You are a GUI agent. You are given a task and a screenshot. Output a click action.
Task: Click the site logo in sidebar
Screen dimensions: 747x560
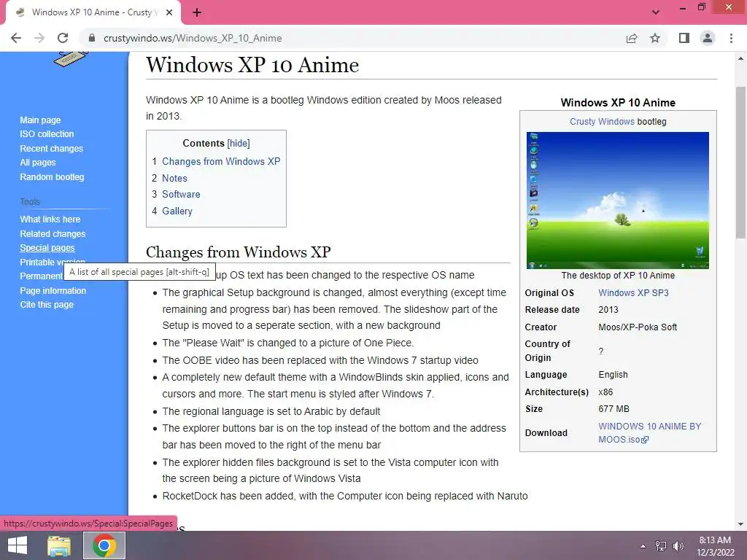pos(71,60)
